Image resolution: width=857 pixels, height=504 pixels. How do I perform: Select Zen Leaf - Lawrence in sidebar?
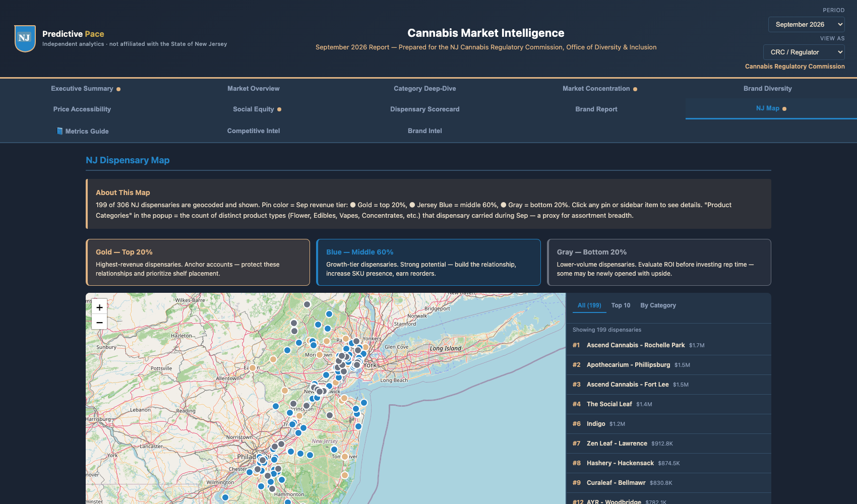[669, 444]
